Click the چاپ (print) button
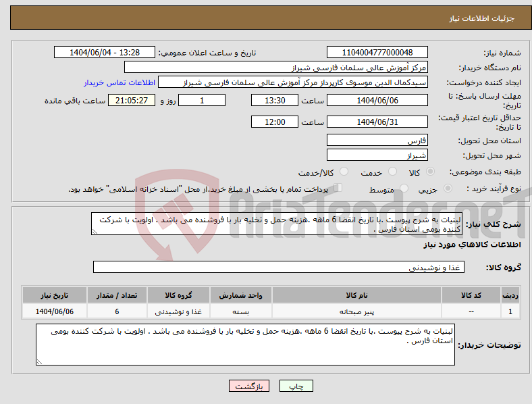532x404 pixels. coord(296,386)
